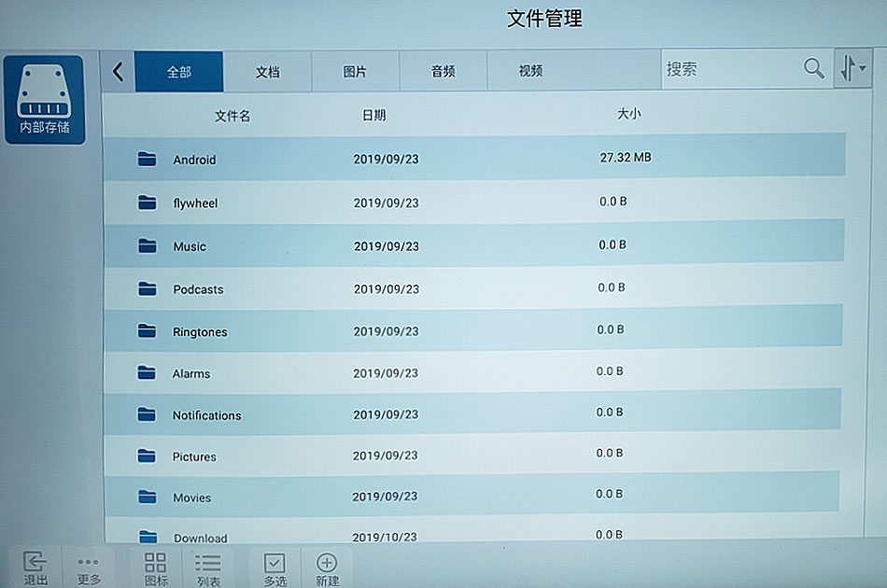Select the All (全部) tab
The height and width of the screenshot is (588, 887).
tap(178, 72)
